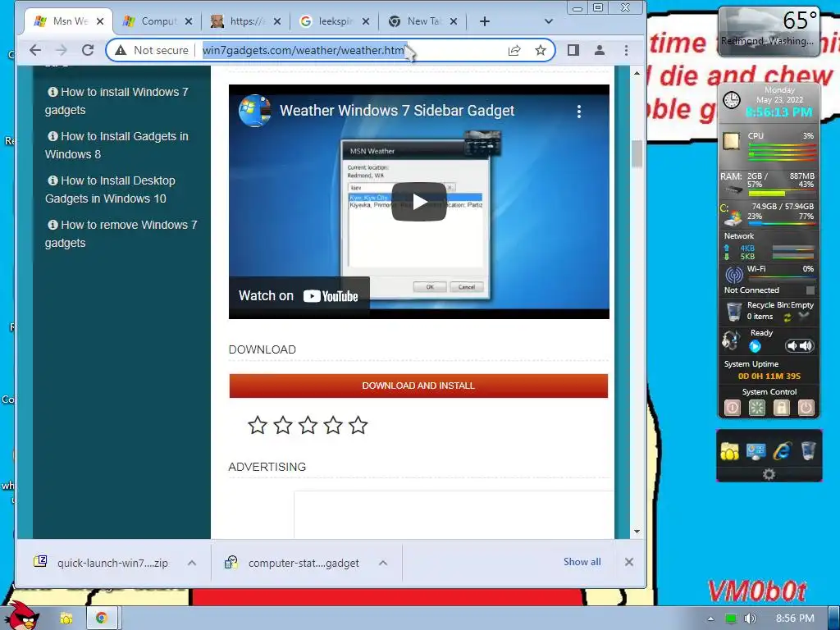Click the Wi-Fi signal icon in gadget
This screenshot has height=630, width=840.
click(x=733, y=275)
